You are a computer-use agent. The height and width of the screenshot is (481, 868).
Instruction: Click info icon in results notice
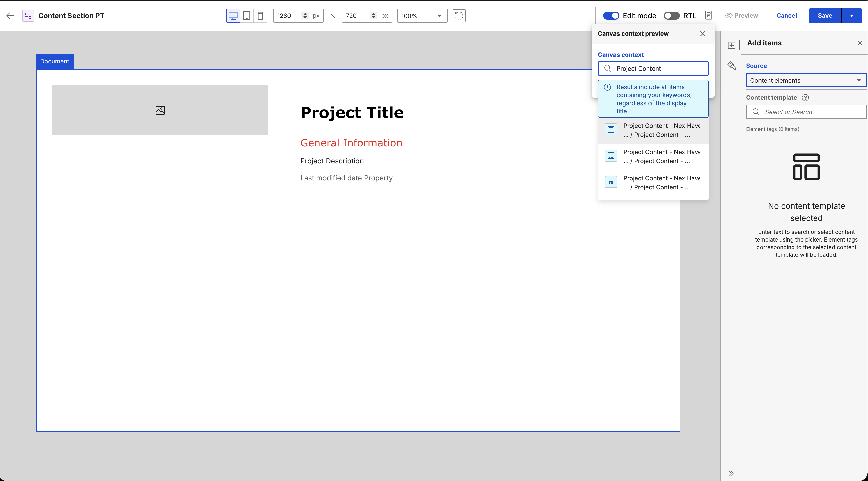point(607,87)
